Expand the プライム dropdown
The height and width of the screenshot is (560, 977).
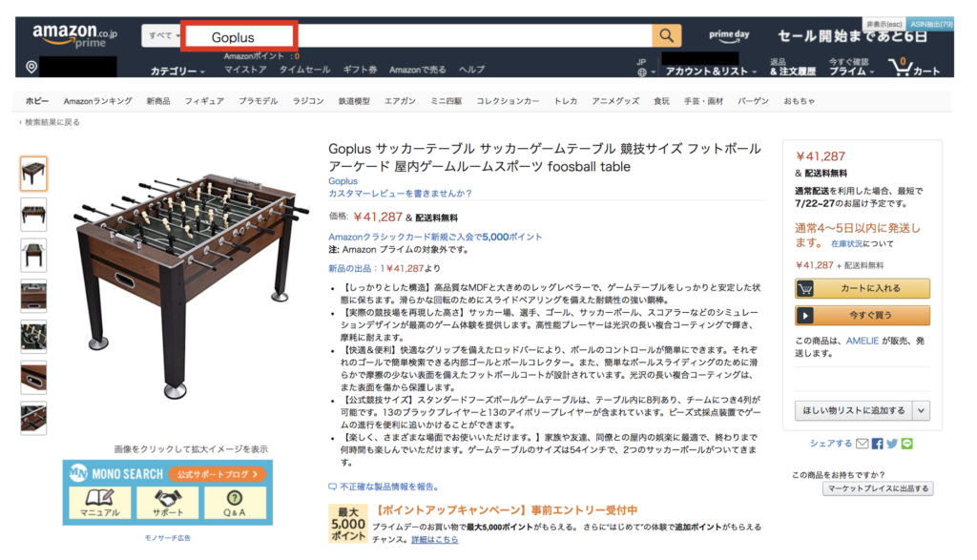pyautogui.click(x=851, y=67)
